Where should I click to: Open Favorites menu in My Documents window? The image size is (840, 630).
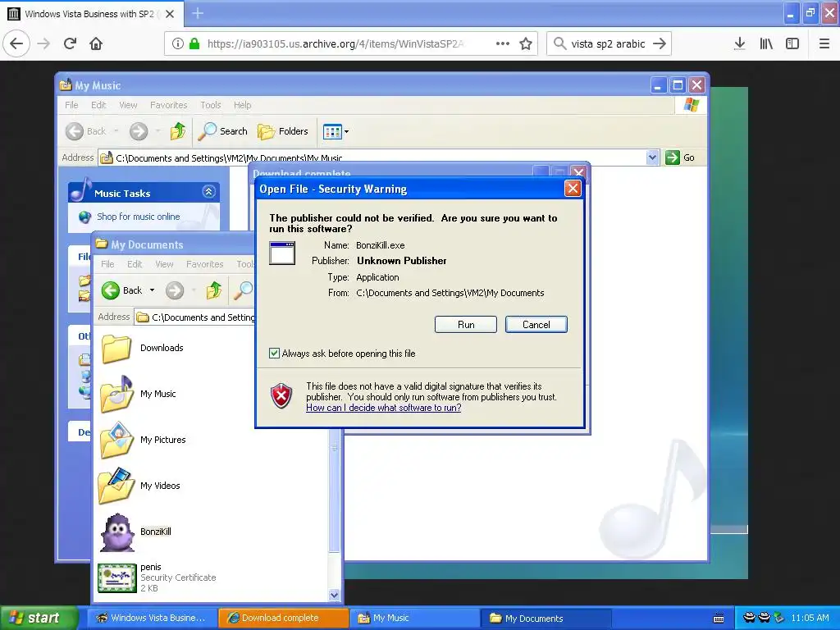tap(204, 264)
